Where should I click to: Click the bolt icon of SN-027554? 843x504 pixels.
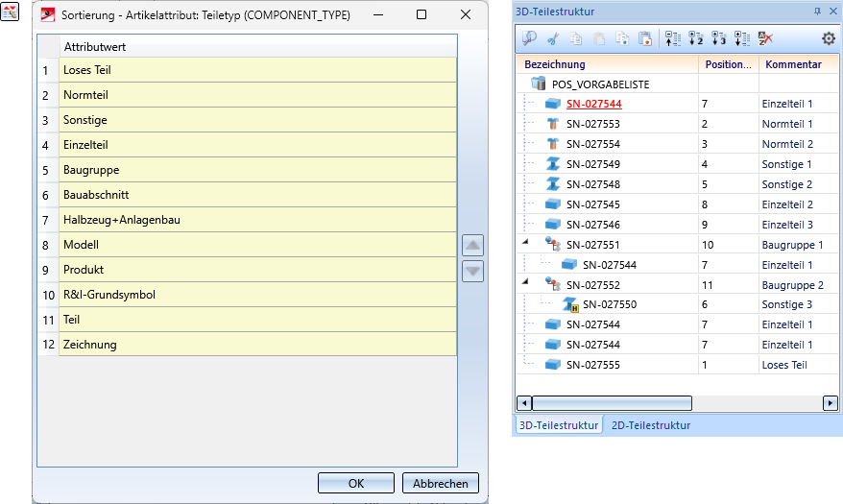(x=553, y=144)
